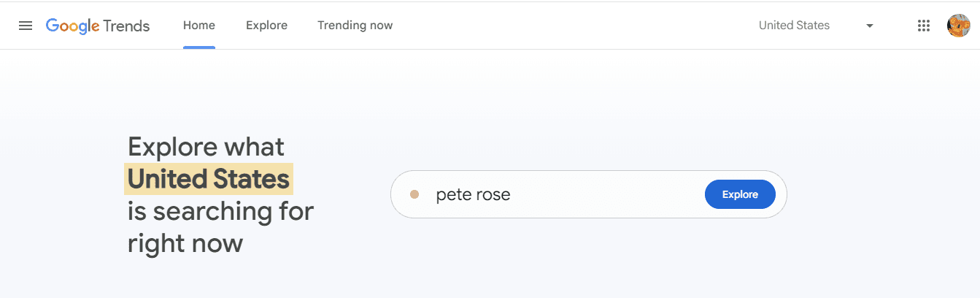Open the Trending now tab
980x298 pixels.
coord(355,26)
